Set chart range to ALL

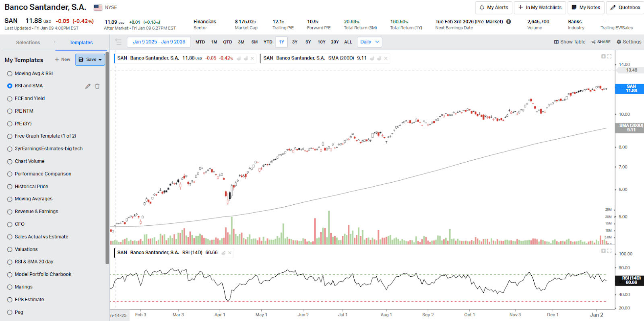348,42
